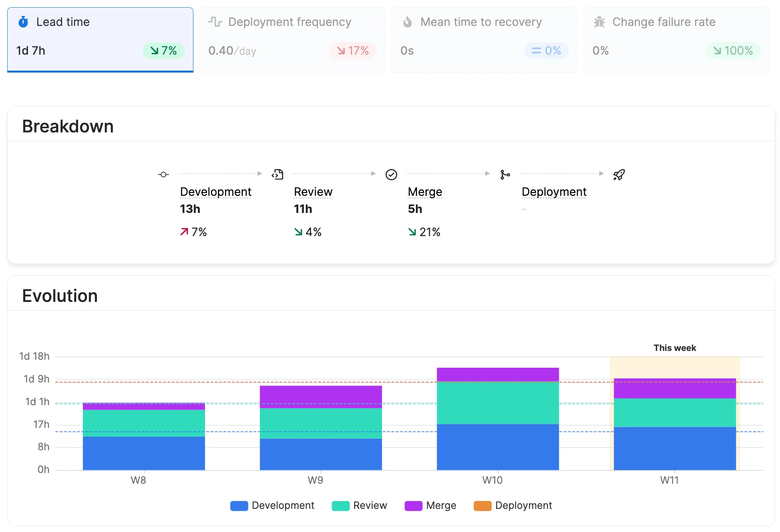The image size is (780, 532).
Task: Click the git merge branch icon
Action: pos(505,175)
